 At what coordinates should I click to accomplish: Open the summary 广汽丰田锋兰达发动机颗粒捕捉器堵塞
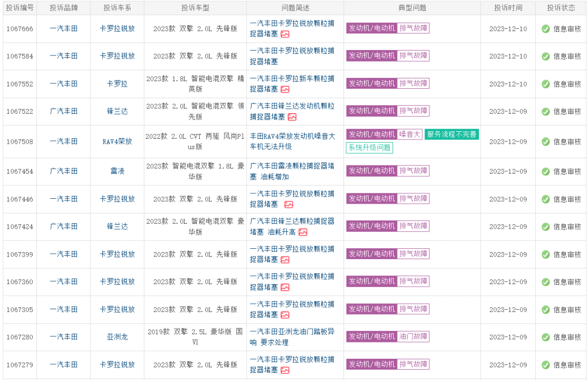pyautogui.click(x=292, y=112)
